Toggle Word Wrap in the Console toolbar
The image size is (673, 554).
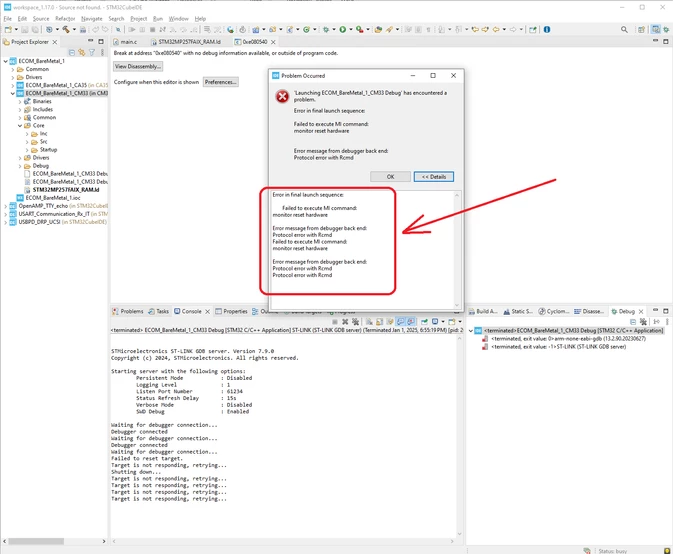pyautogui.click(x=390, y=321)
